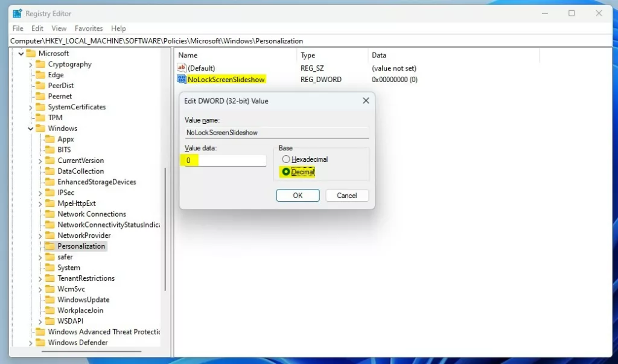Expand the Cryptography key
This screenshot has width=618, height=364.
point(30,64)
